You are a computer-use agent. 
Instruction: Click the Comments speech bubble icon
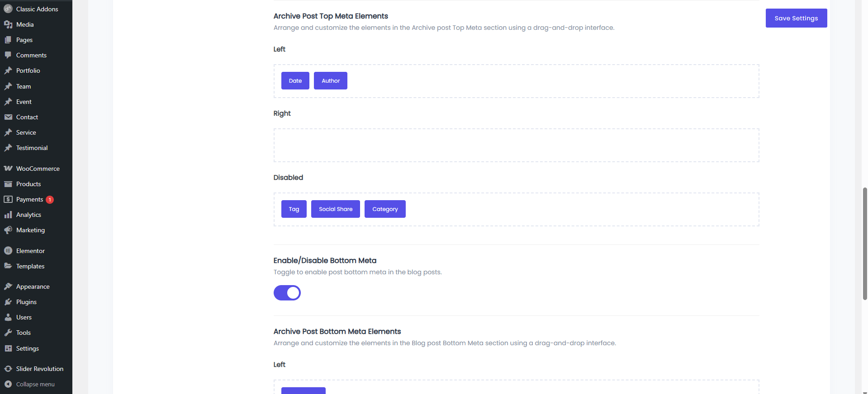(8, 55)
